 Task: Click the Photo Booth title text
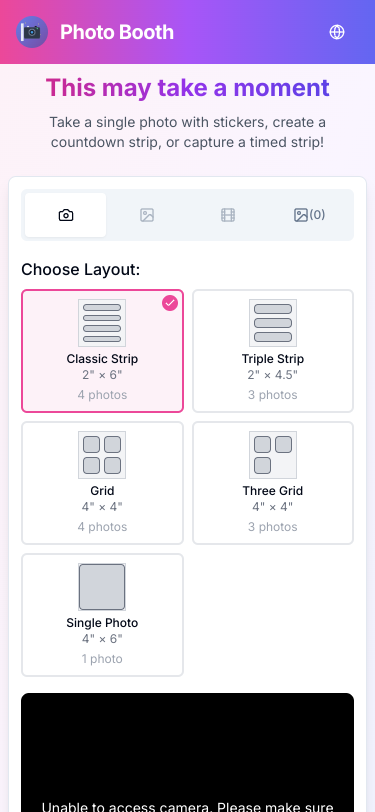pos(117,32)
